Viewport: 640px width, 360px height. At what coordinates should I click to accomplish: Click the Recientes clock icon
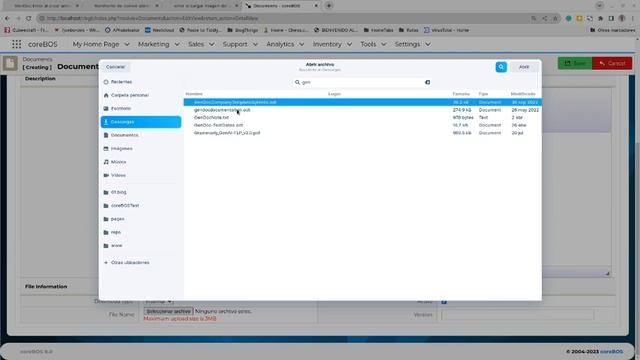[106, 82]
